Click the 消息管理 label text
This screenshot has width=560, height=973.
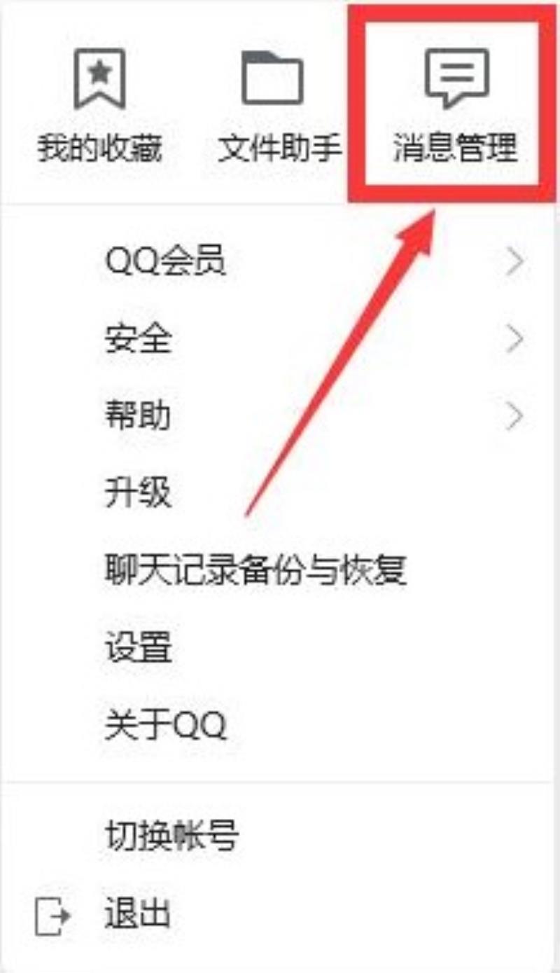(456, 149)
